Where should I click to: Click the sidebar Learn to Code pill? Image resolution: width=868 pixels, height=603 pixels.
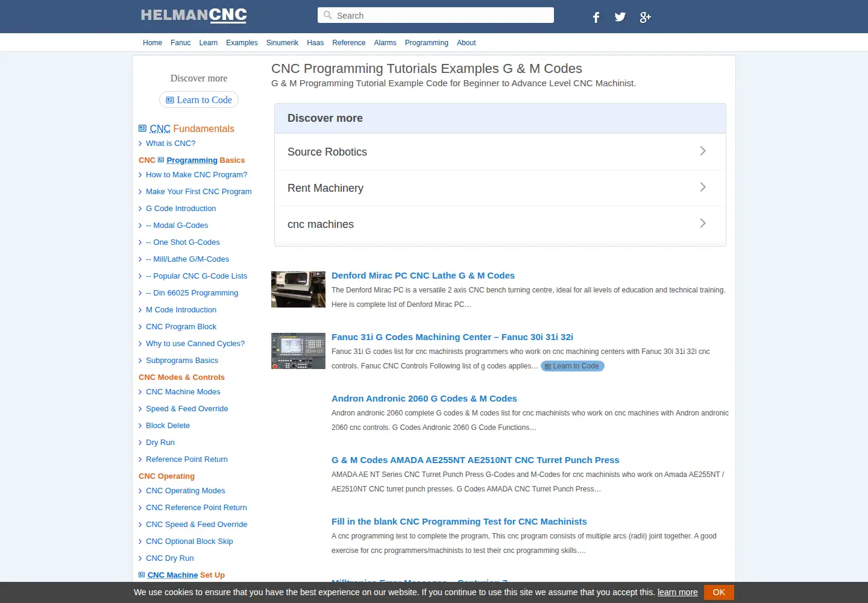click(x=199, y=99)
